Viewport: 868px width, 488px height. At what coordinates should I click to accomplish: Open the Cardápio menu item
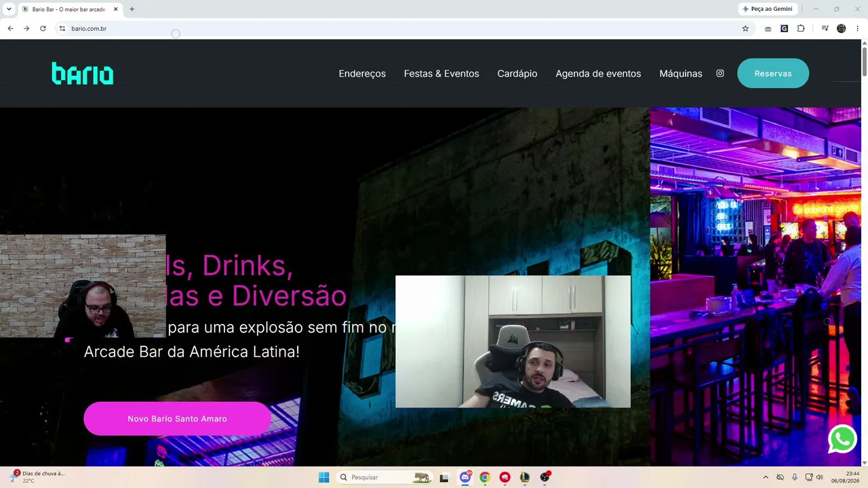517,73
